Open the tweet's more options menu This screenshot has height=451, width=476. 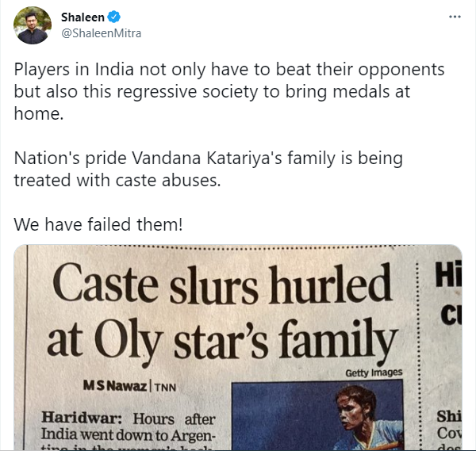pos(453,16)
